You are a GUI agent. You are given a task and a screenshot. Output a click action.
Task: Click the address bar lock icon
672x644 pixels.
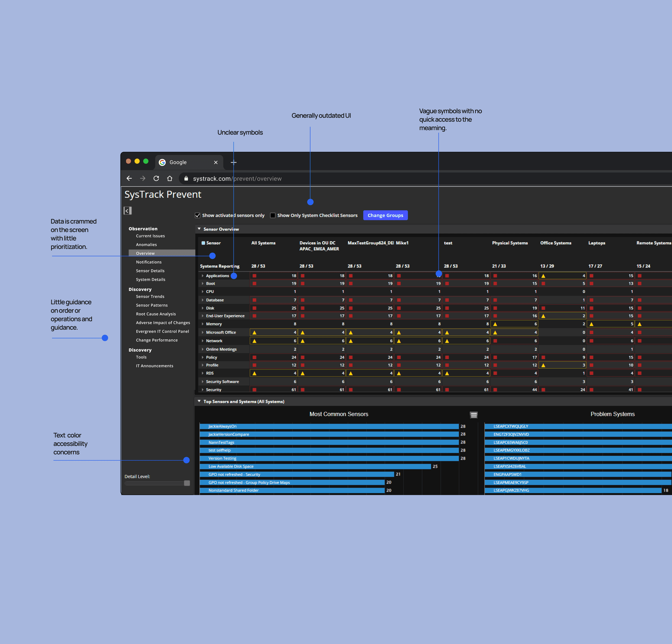tap(186, 178)
